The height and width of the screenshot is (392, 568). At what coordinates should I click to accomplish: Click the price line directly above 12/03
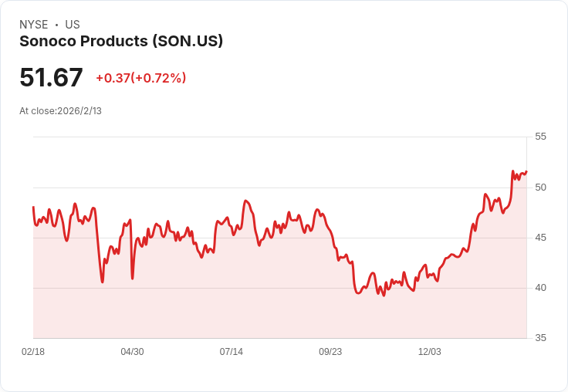pyautogui.click(x=430, y=275)
